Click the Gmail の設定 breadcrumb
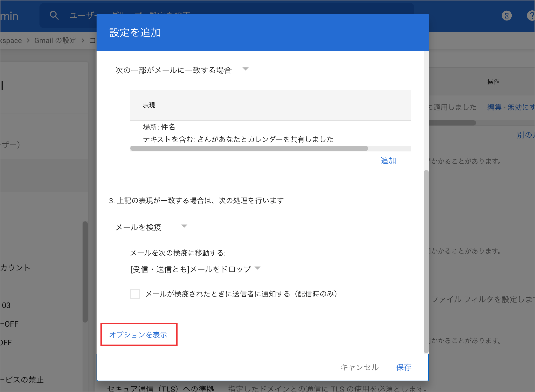This screenshot has width=535, height=392. (55, 40)
